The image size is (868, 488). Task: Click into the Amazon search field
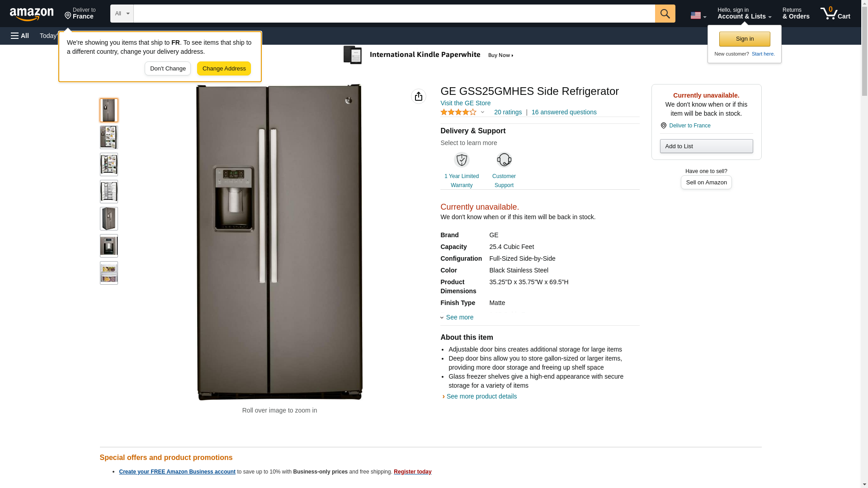tap(394, 14)
